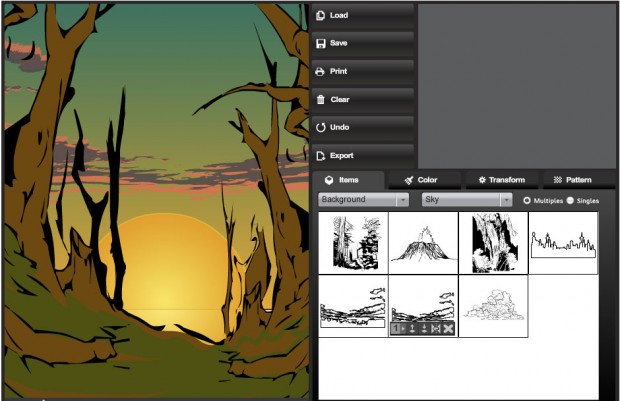This screenshot has width=620, height=401.
Task: Pick the framed cloudy sky thumbnail
Action: [353, 306]
